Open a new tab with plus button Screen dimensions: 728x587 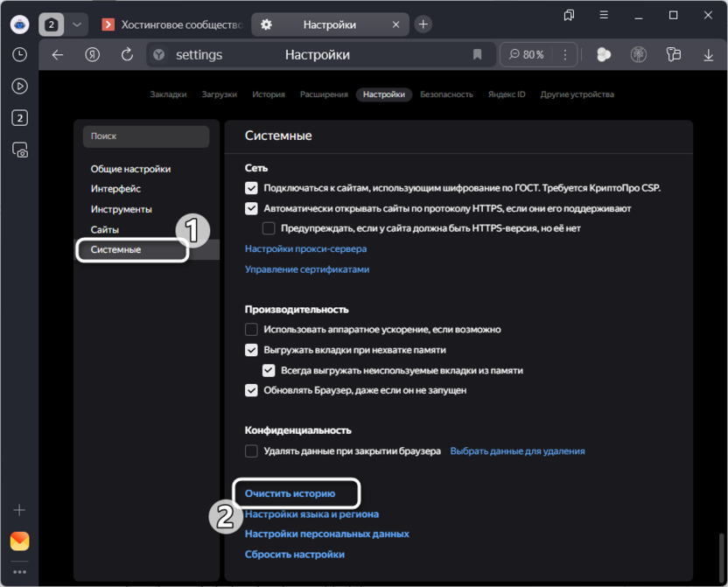[423, 24]
